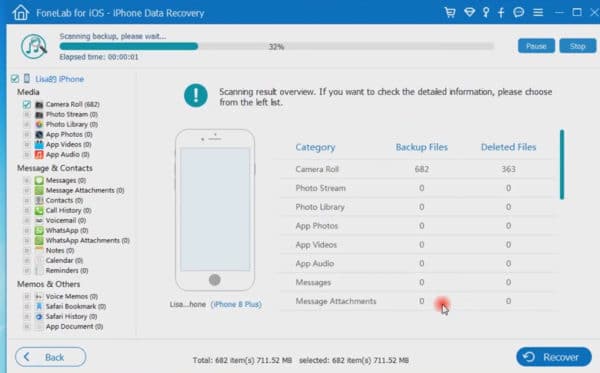Go Back to previous screen
This screenshot has width=600, height=373.
(x=51, y=357)
